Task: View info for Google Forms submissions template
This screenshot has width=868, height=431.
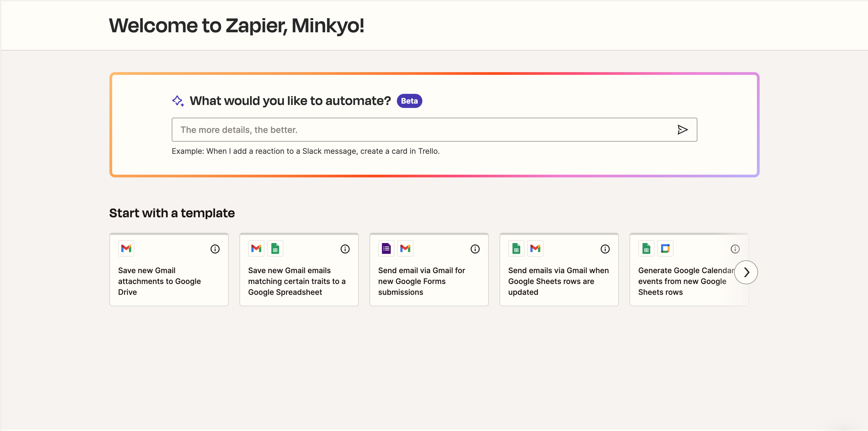Action: 475,249
